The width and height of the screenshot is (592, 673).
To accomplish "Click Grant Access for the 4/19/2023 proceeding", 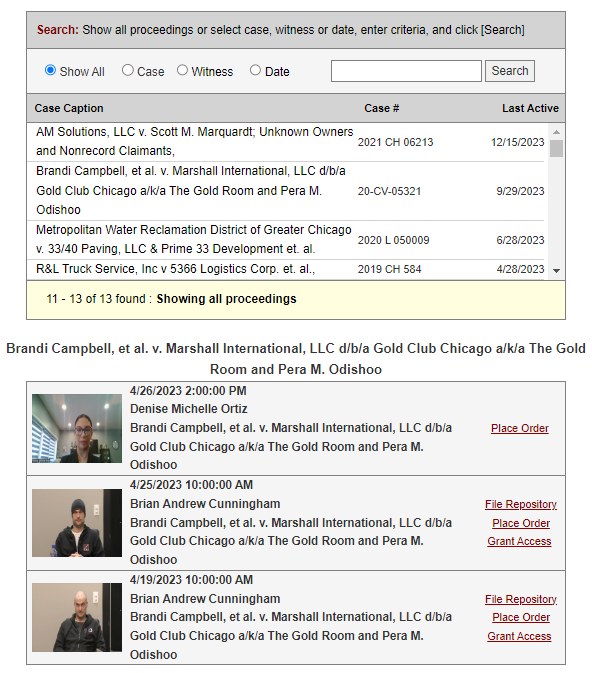I will pyautogui.click(x=519, y=636).
